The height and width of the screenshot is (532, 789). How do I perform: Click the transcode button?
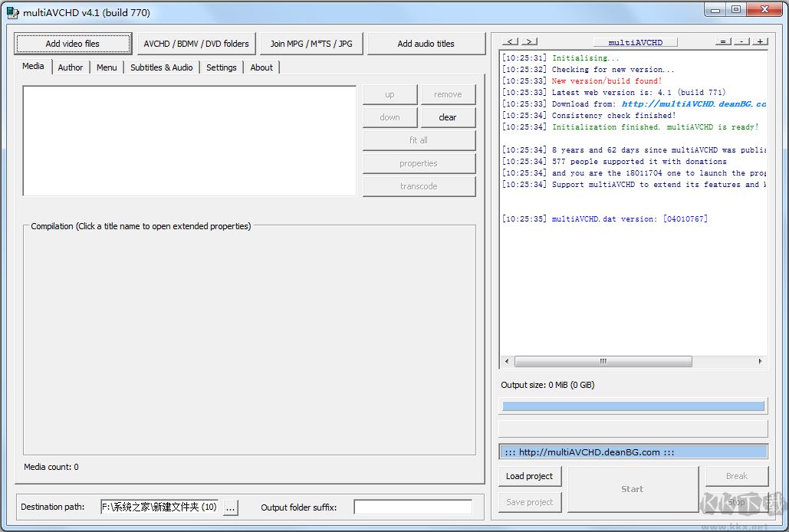[419, 186]
